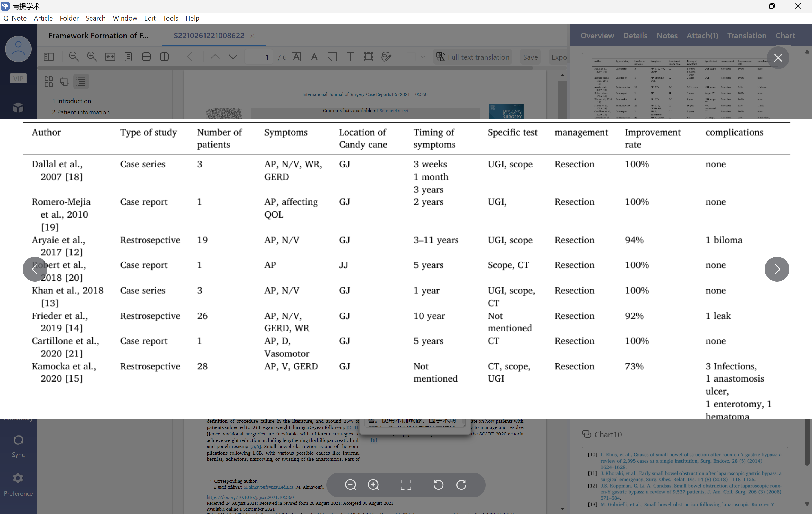Select the freehand drawing pen tool

click(x=387, y=57)
